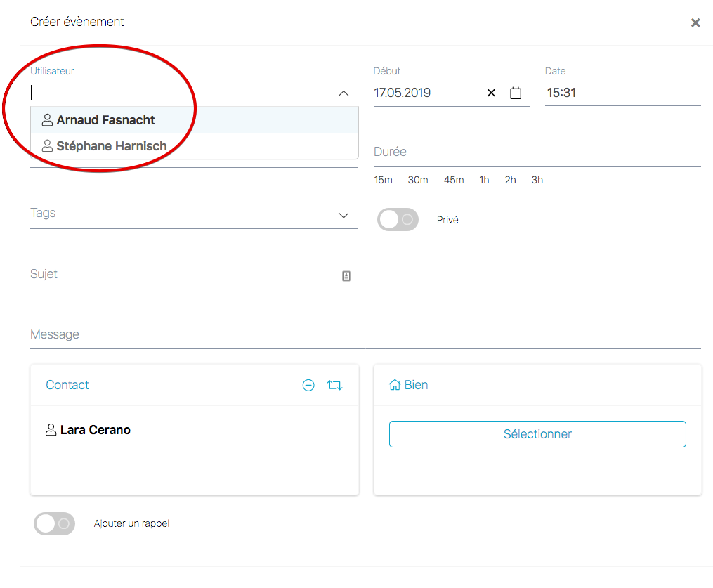Image resolution: width=713 pixels, height=588 pixels.
Task: Click the person icon beside Lara Cerano
Action: tap(51, 430)
